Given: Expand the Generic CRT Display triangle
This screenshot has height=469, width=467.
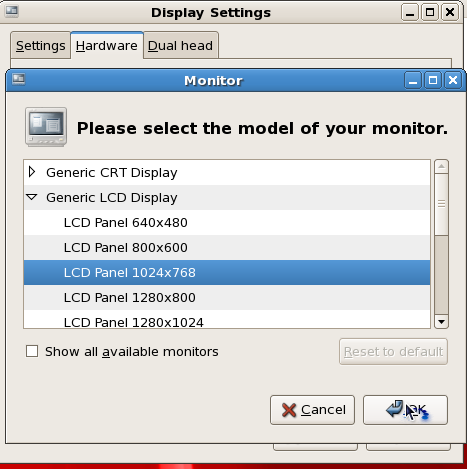Looking at the screenshot, I should pos(32,172).
